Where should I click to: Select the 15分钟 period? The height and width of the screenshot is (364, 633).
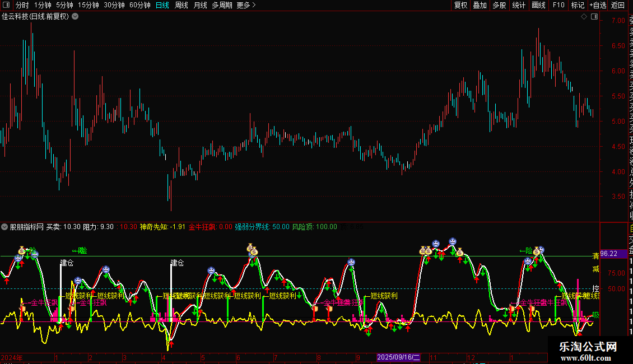(88, 5)
